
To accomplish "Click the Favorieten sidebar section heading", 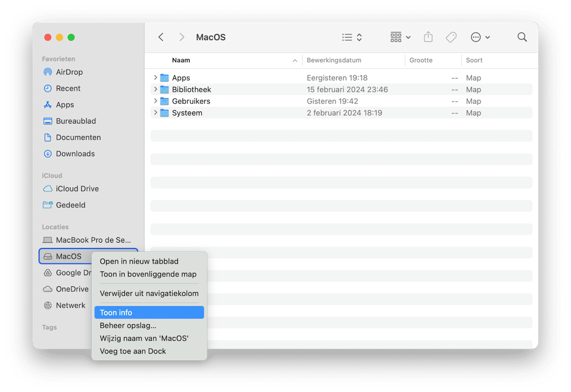I will tap(59, 59).
